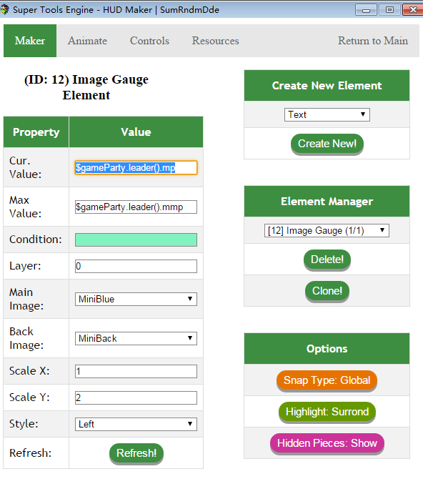Click the Max Value input field

136,207
